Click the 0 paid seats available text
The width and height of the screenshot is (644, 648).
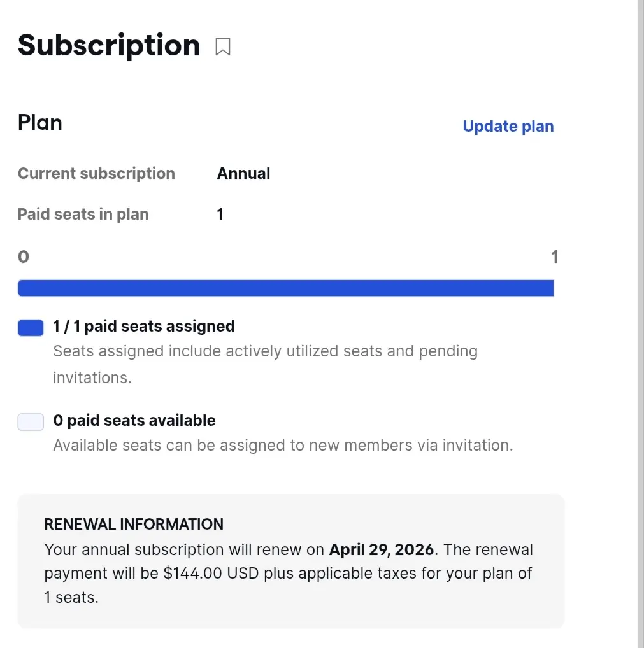[x=134, y=420]
